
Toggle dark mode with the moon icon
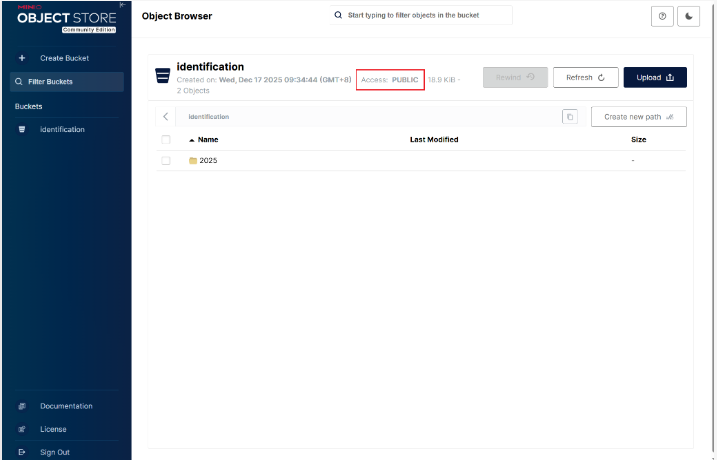pos(688,17)
